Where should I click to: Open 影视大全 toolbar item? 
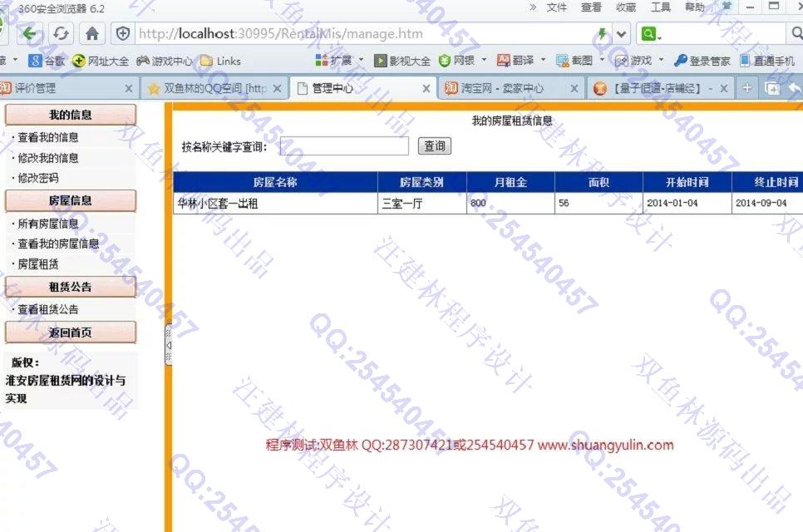(402, 61)
